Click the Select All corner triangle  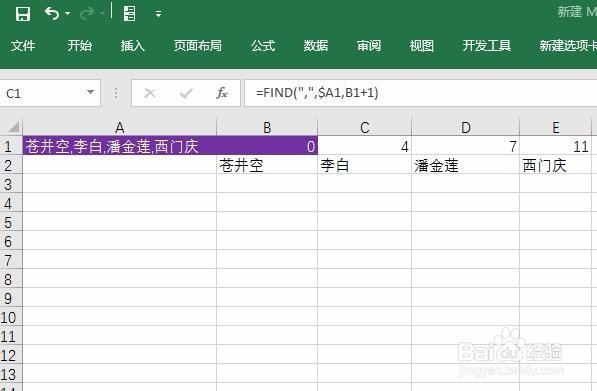tap(13, 127)
